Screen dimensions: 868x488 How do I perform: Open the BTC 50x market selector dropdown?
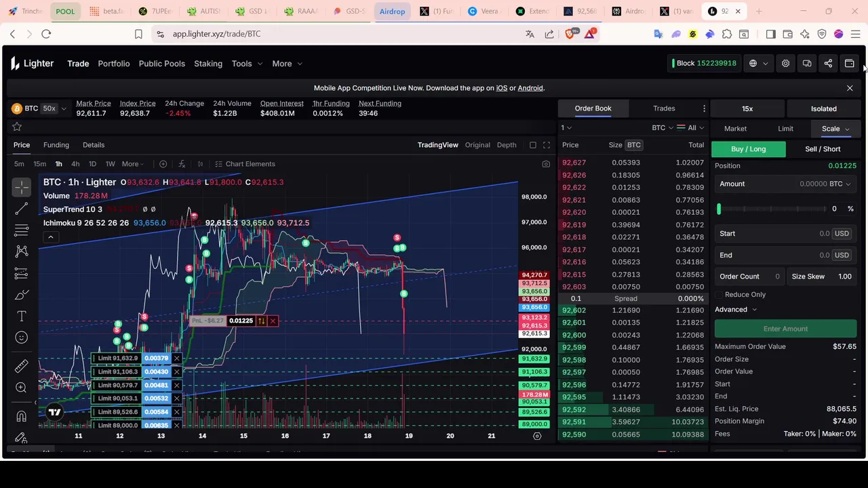(39, 108)
